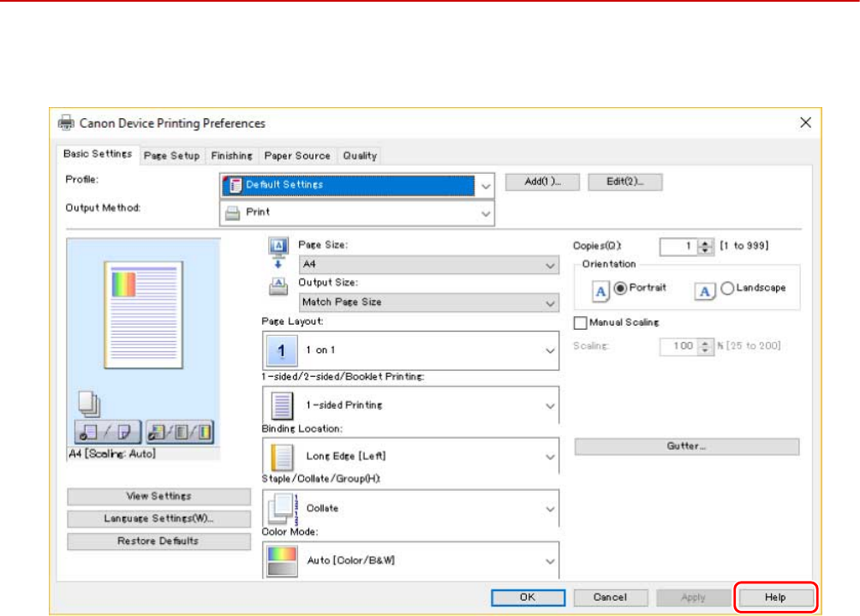Open the Page Size A4 dropdown

point(429,265)
